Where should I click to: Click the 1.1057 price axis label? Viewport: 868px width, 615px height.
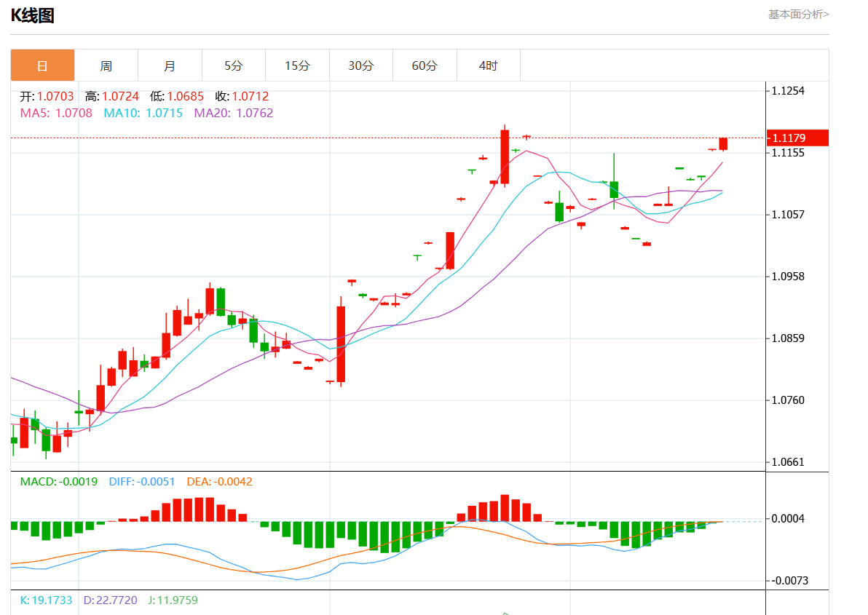789,215
